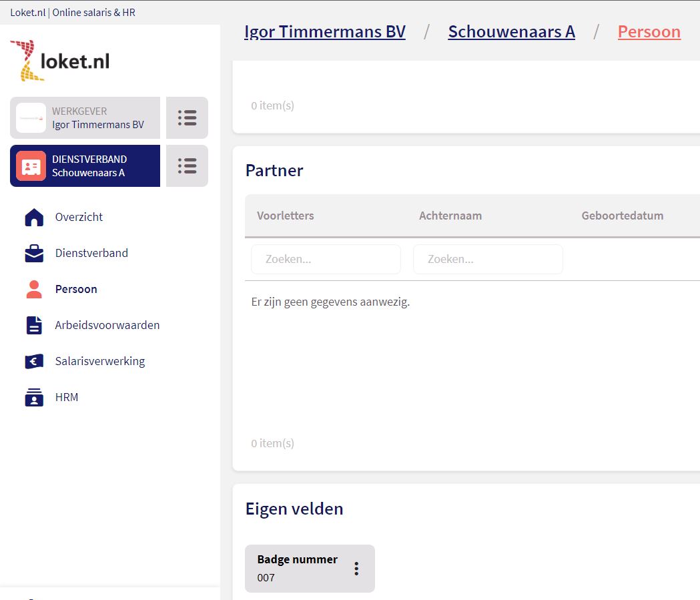Click the HRM sidebar icon
The width and height of the screenshot is (700, 600).
click(33, 398)
